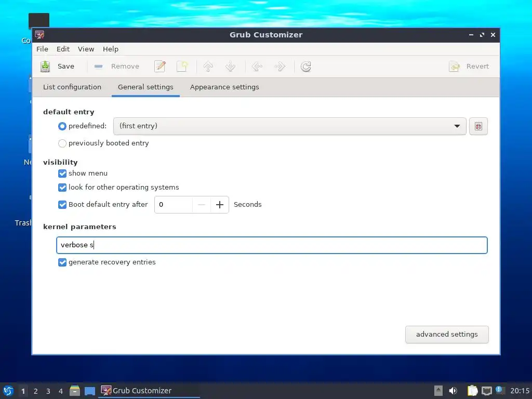Click the Grub Customizer taskbar entry
This screenshot has height=399, width=532.
pyautogui.click(x=149, y=391)
